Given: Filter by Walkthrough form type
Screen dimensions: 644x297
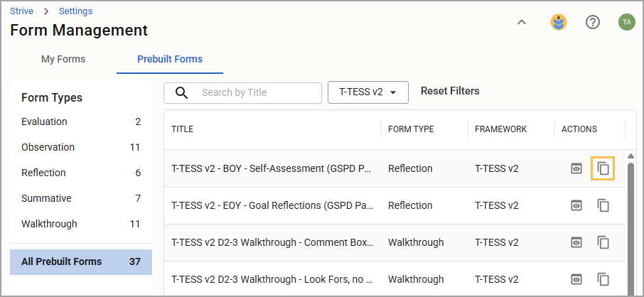Looking at the screenshot, I should pyautogui.click(x=81, y=224).
